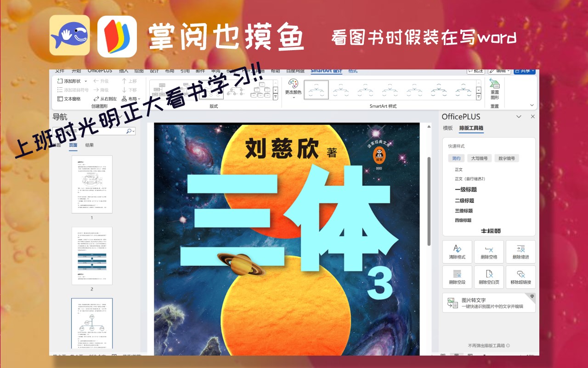The width and height of the screenshot is (588, 368).
Task: Click Add Bullet (添加项目符号)
Action: 73,90
